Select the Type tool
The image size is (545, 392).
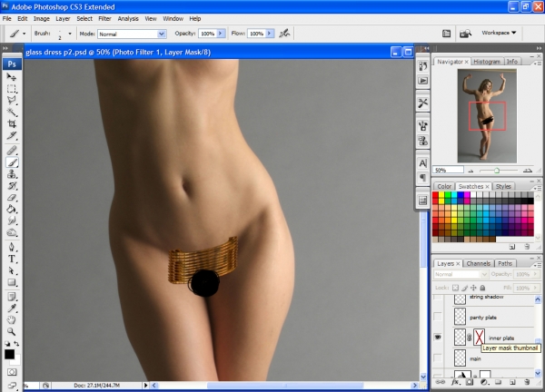point(12,259)
